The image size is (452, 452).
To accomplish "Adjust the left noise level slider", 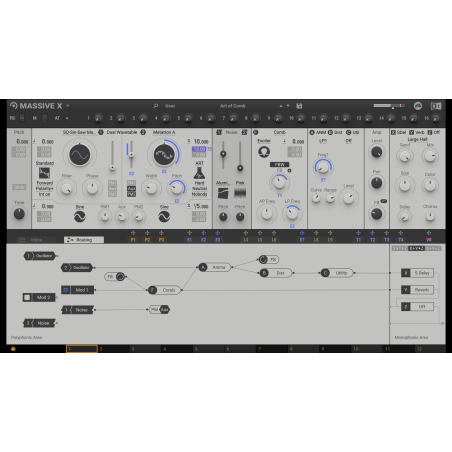I will pos(223,154).
